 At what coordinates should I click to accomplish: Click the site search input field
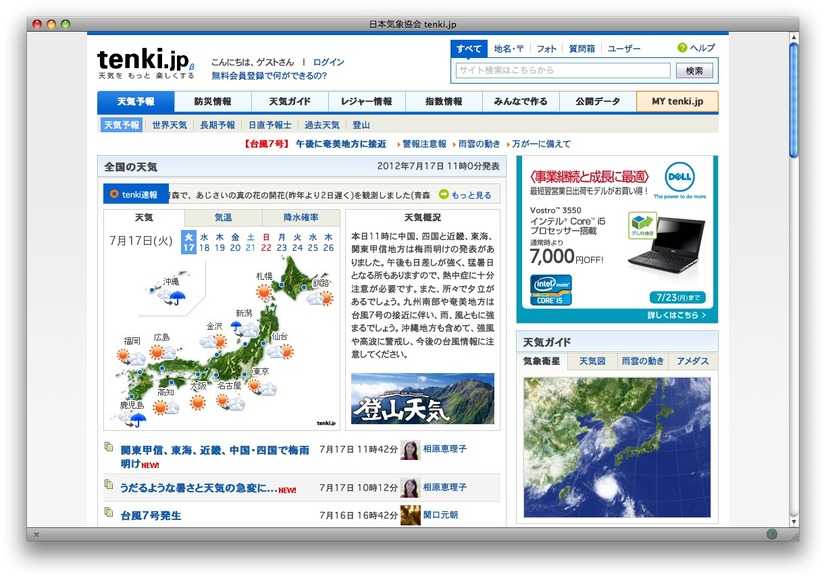(x=563, y=71)
